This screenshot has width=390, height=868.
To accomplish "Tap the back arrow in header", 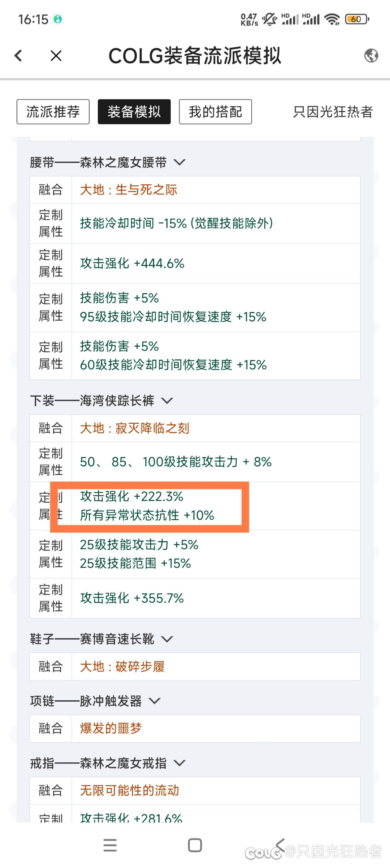I will point(18,56).
